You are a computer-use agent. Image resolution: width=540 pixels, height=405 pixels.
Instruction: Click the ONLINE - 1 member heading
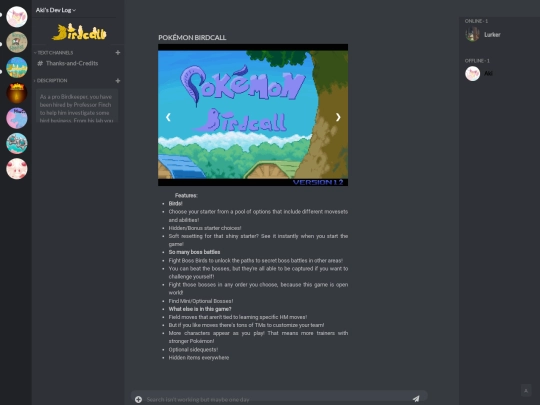pos(476,21)
